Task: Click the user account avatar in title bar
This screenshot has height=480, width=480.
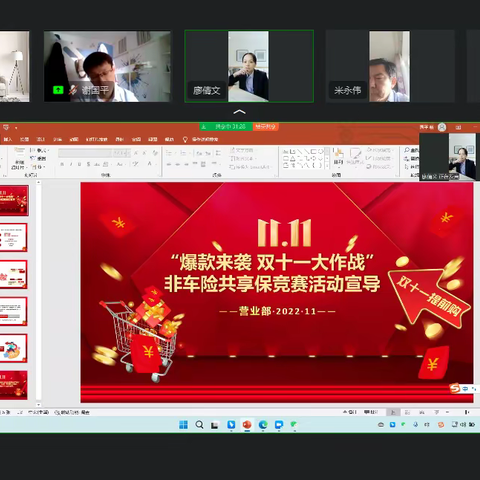Action: click(442, 127)
